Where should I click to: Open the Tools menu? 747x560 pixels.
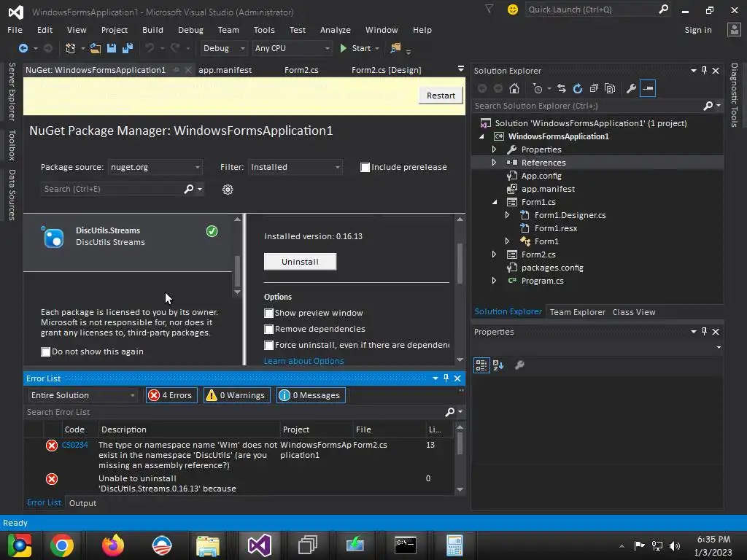pos(264,30)
